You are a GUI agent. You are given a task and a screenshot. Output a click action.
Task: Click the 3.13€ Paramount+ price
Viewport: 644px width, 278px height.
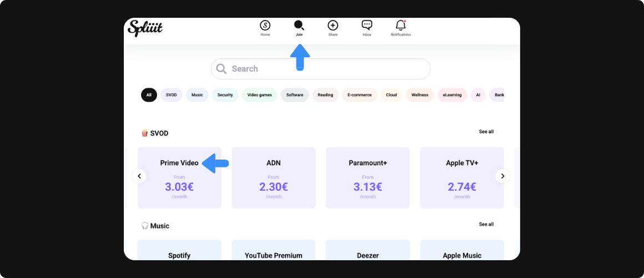pos(368,187)
